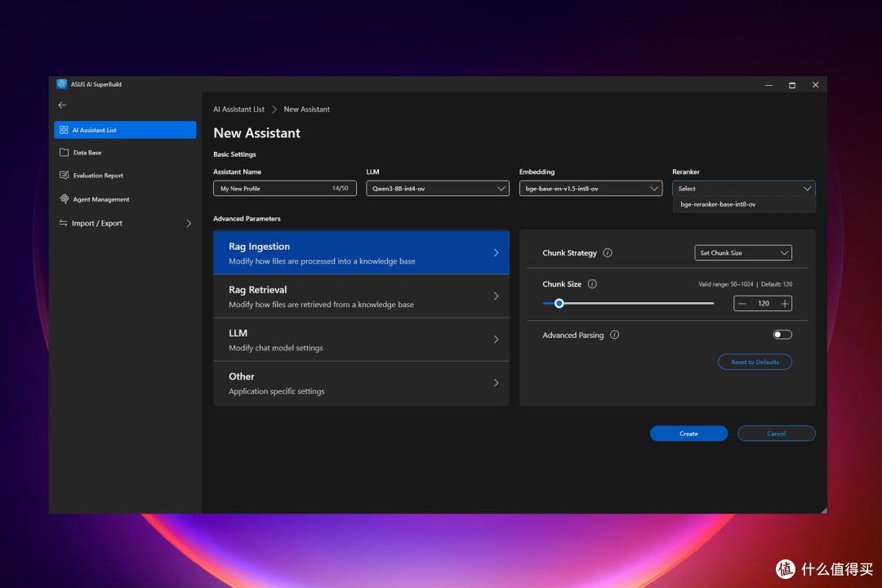Open the Other application settings section
Viewport: 882px width, 588px height.
pos(361,383)
